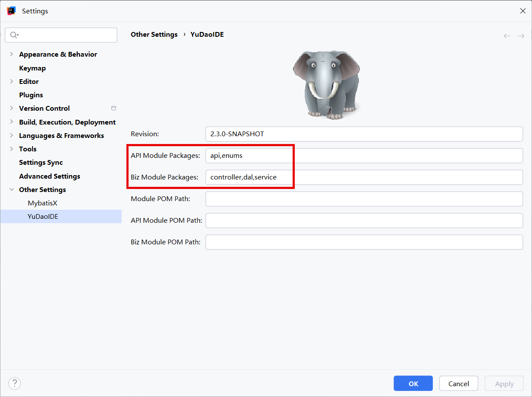
Task: Click the "Module POM Path:" label
Action: coord(161,199)
